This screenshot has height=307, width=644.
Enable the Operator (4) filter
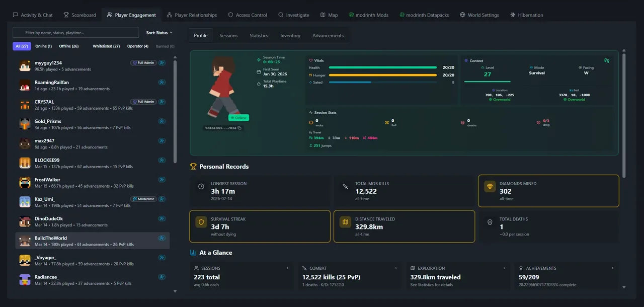(x=137, y=46)
